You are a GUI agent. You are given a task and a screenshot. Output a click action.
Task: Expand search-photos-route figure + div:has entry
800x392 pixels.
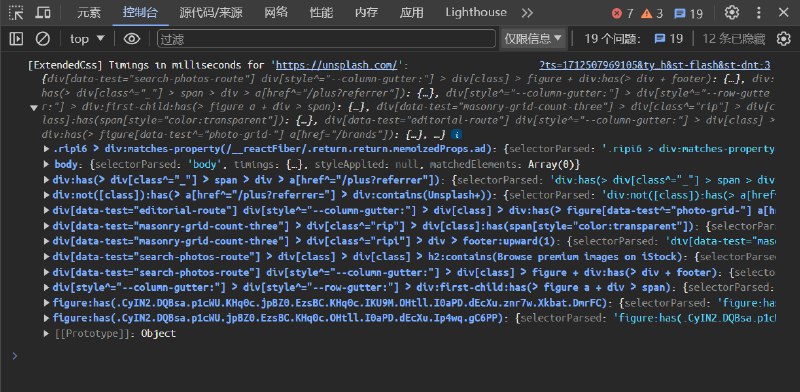(x=47, y=273)
